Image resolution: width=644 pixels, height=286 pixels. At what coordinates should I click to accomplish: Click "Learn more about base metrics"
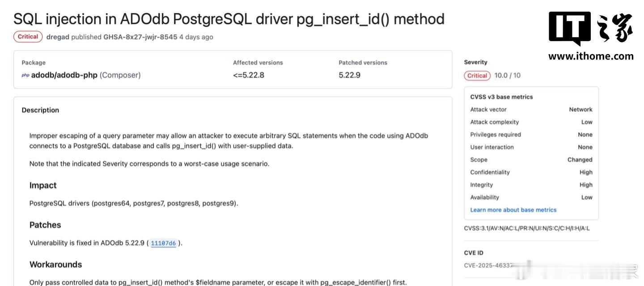click(513, 210)
